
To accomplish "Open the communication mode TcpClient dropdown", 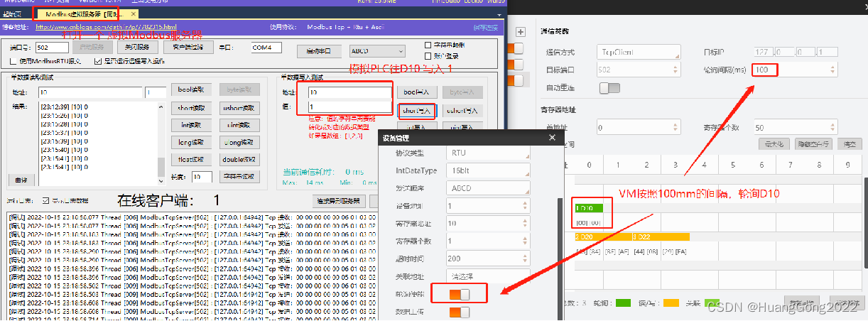I will click(638, 52).
